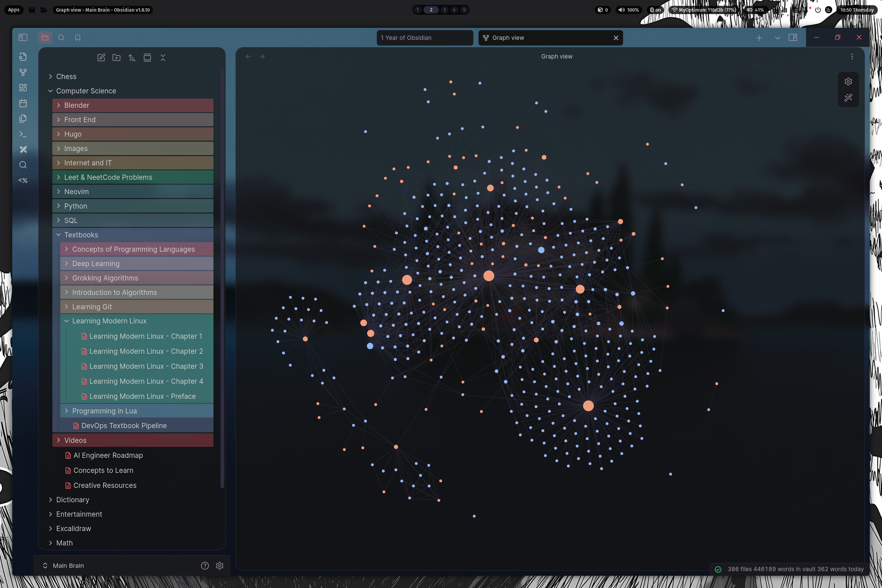Expand the Deep Learning folder
This screenshot has width=882, height=588.
coord(137,264)
